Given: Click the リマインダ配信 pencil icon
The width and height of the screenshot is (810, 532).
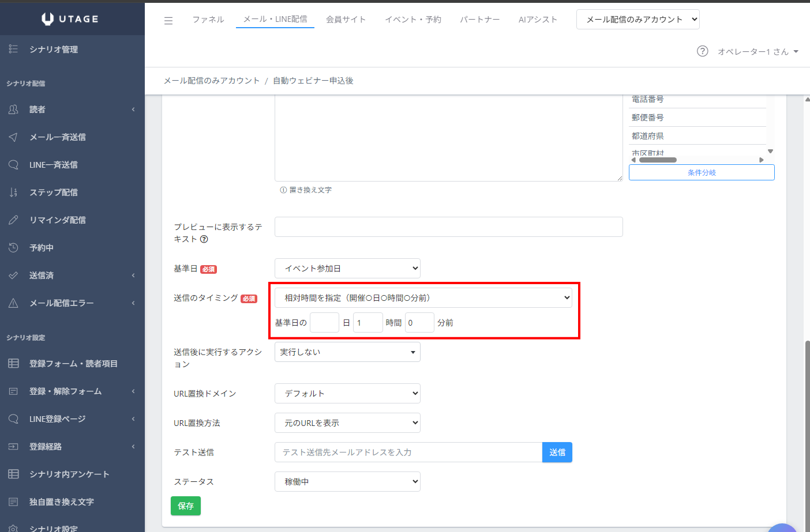Looking at the screenshot, I should coord(13,220).
